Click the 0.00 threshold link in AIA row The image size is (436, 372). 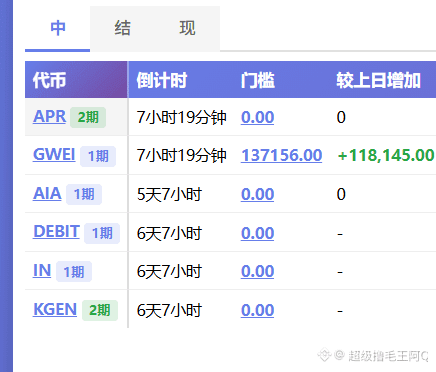(x=258, y=194)
